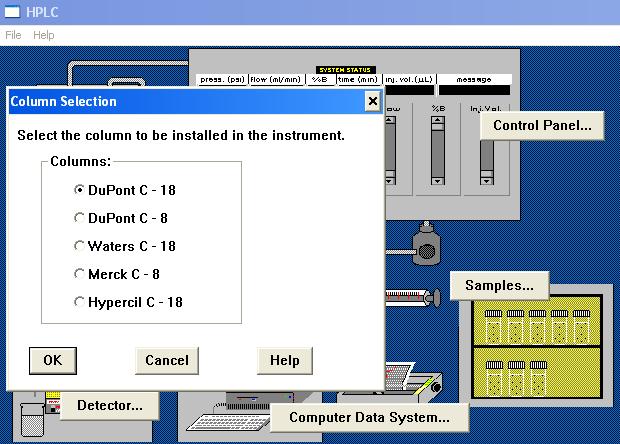Screen dimensions: 620x444
Task: Click the %B slider track
Action: [438, 150]
